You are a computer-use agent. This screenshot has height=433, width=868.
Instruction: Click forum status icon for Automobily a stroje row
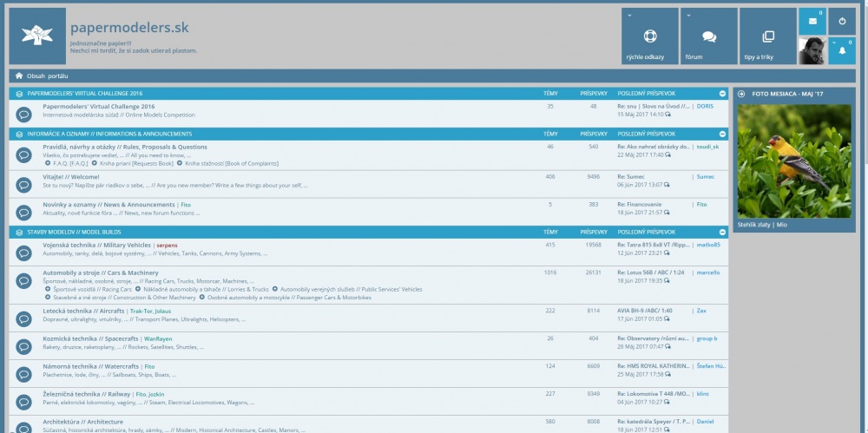[23, 281]
